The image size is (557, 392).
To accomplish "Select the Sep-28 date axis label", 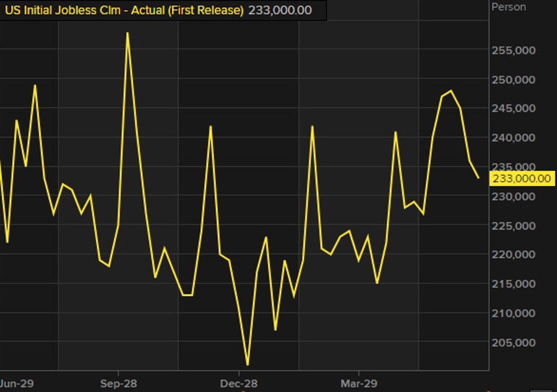I will tap(118, 382).
